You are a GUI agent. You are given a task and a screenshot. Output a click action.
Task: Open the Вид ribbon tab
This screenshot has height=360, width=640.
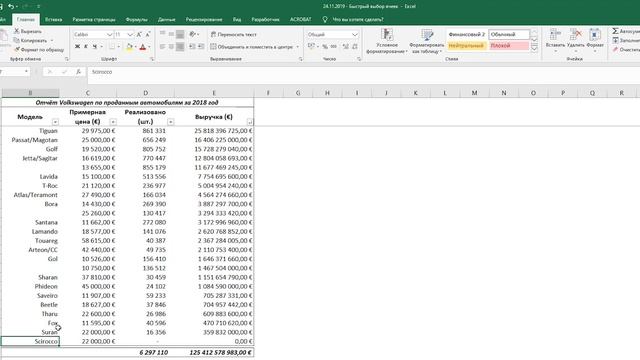[x=237, y=19]
